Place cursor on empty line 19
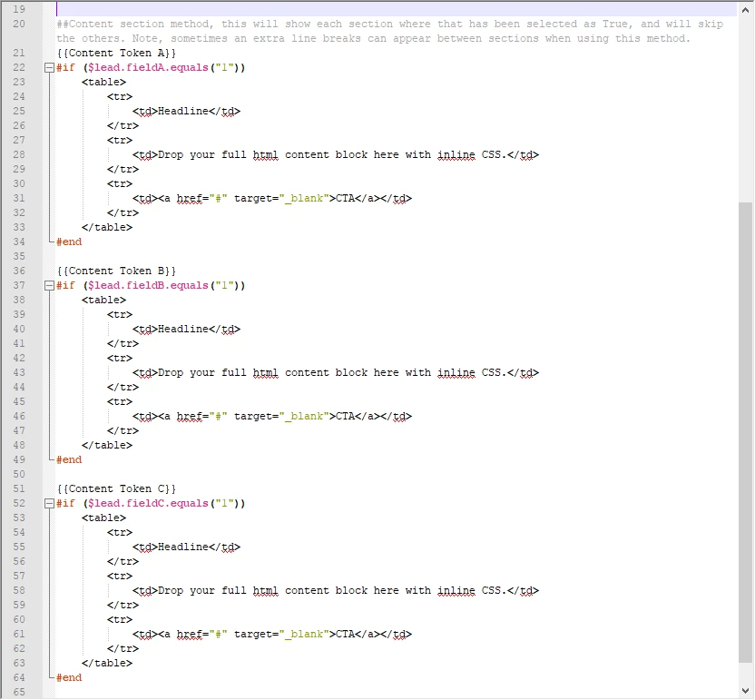Screen dimensions: 755x700 (397, 9)
